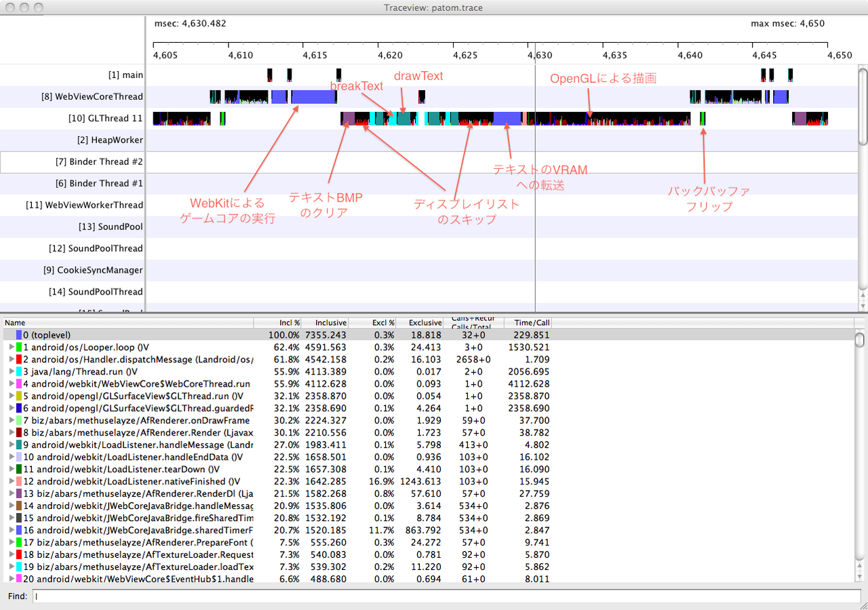868x610 pixels.
Task: Click the max msec: 4,650 readout
Action: pos(787,23)
